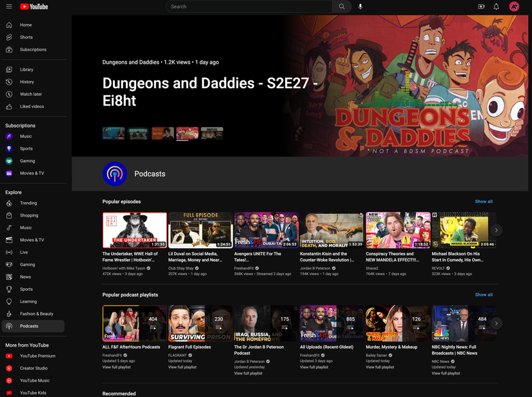Open YouTube Music link

(x=33, y=380)
